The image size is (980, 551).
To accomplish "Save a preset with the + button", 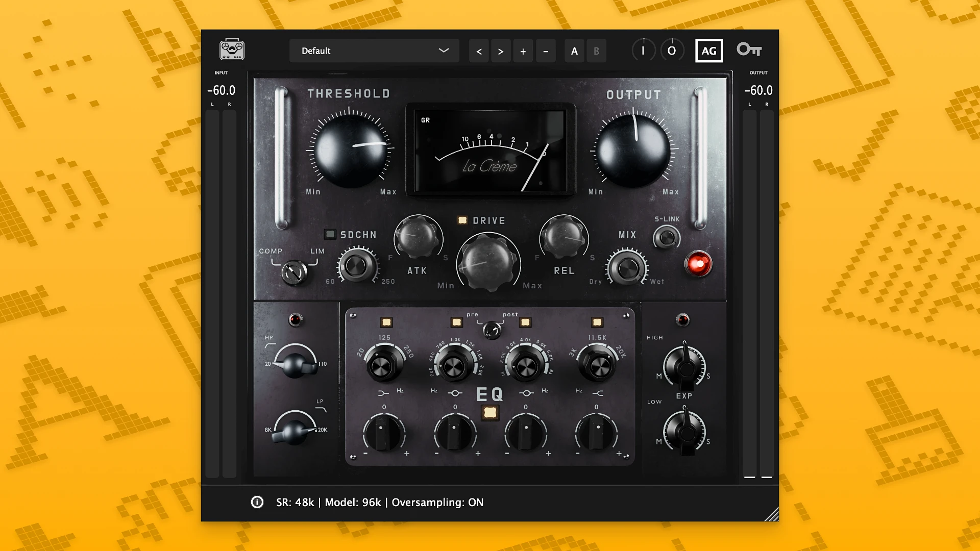I will [x=523, y=51].
